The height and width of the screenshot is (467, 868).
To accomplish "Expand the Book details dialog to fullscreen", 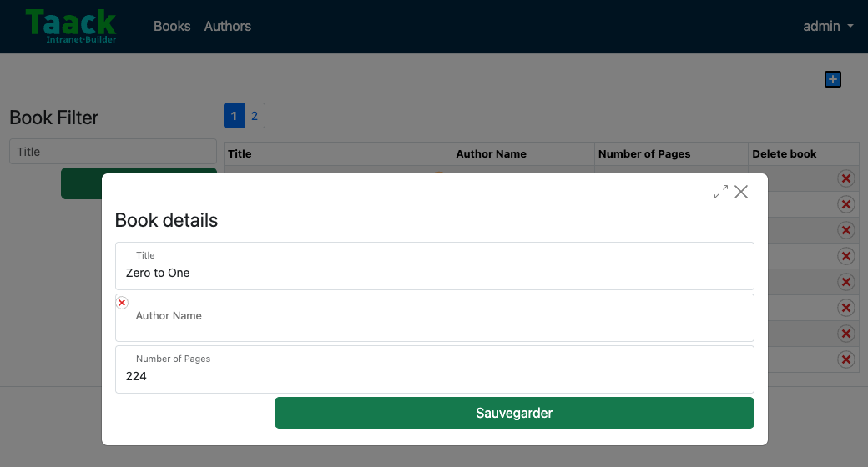I will 721,192.
